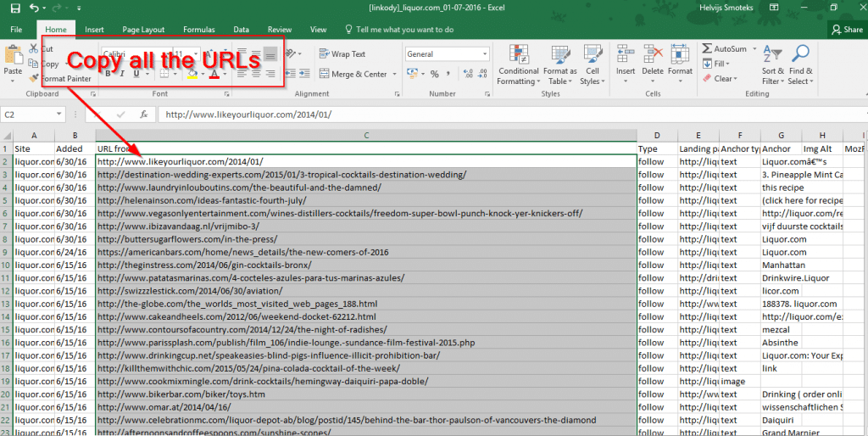Click the Undo arrow in the quick access toolbar
Viewport: 868px width, 436px height.
(34, 8)
